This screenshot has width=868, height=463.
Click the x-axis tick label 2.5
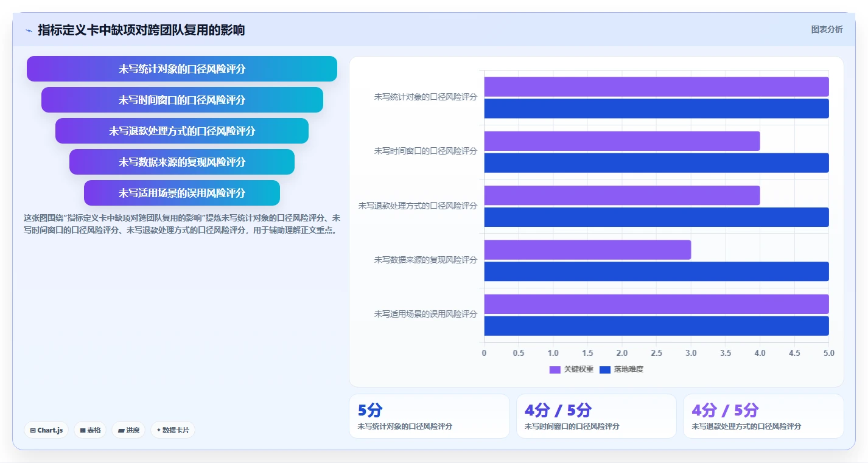pyautogui.click(x=656, y=353)
